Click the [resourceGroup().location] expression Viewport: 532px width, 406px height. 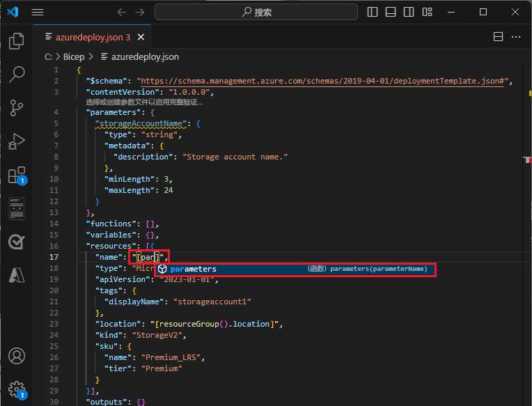point(214,325)
